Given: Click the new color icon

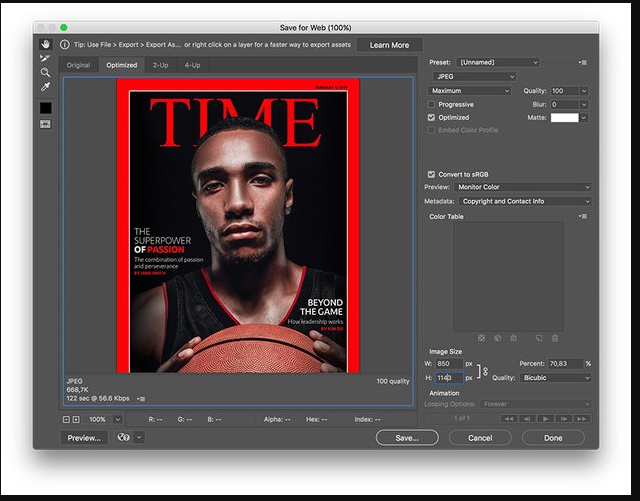Looking at the screenshot, I should [539, 338].
